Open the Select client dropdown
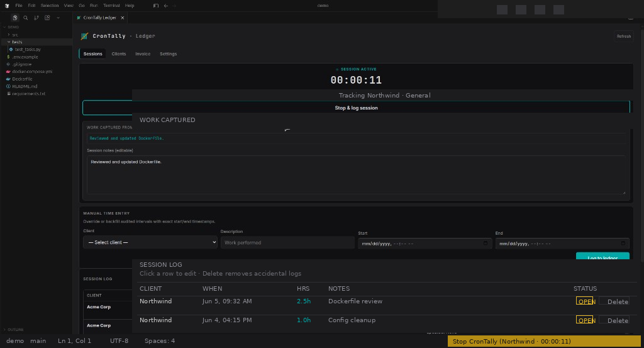 150,242
